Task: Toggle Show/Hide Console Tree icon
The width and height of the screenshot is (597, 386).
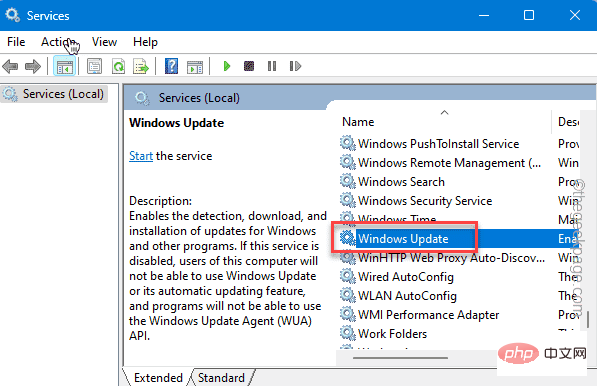Action: 64,66
